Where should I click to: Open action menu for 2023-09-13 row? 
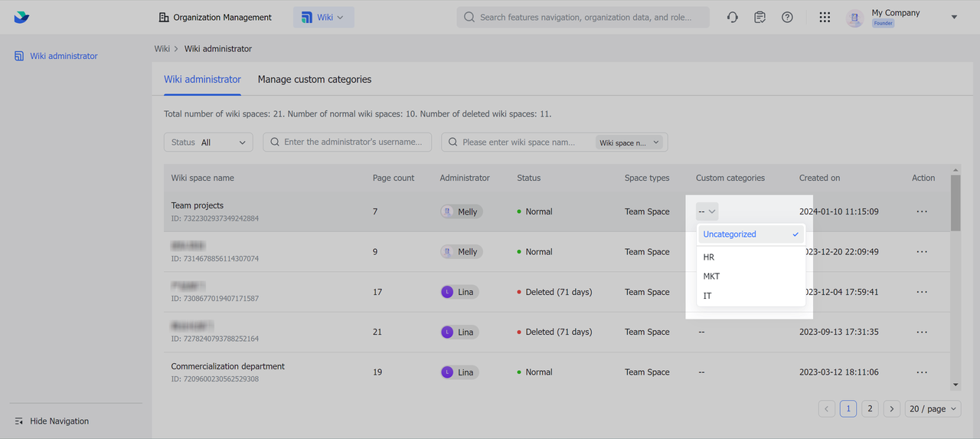[922, 332]
